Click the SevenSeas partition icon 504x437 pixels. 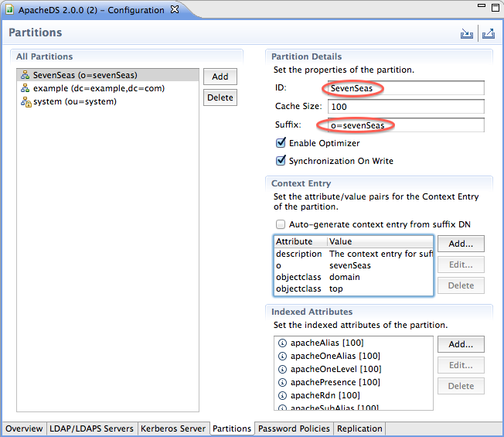(x=25, y=76)
